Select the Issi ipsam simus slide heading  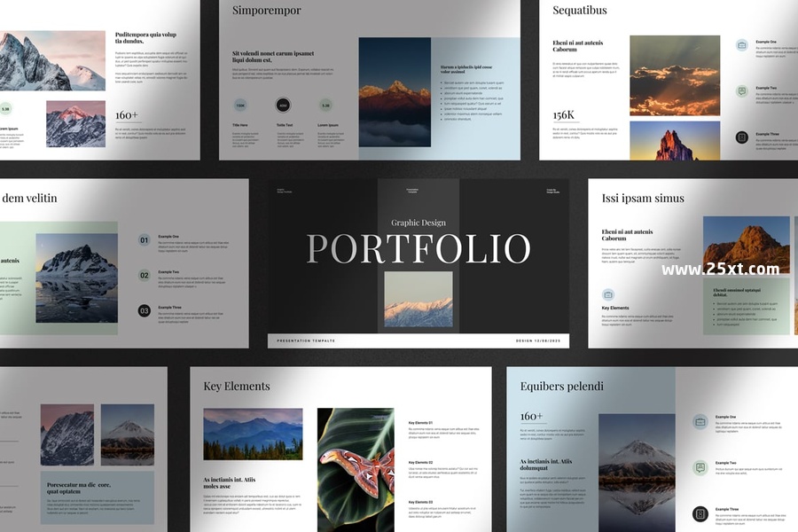click(x=643, y=198)
